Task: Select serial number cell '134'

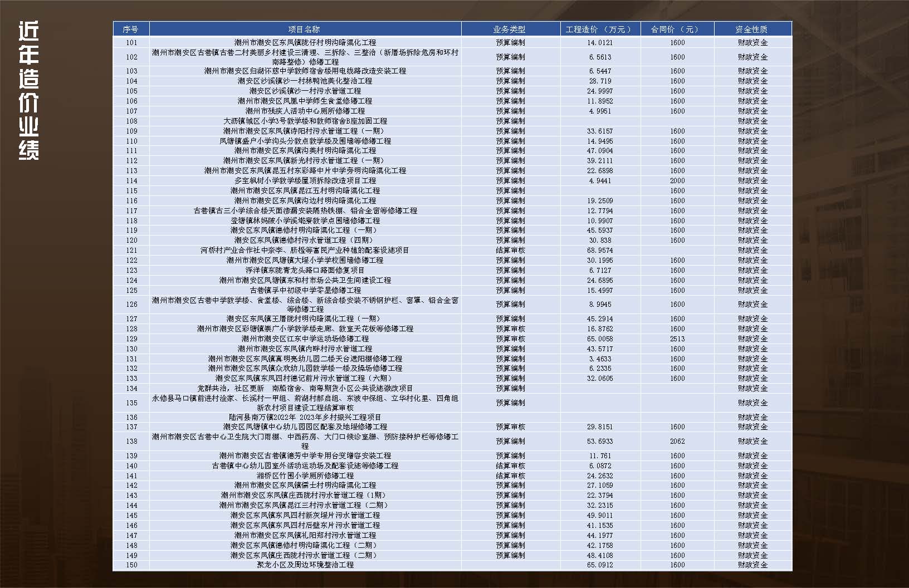Action: tap(131, 388)
